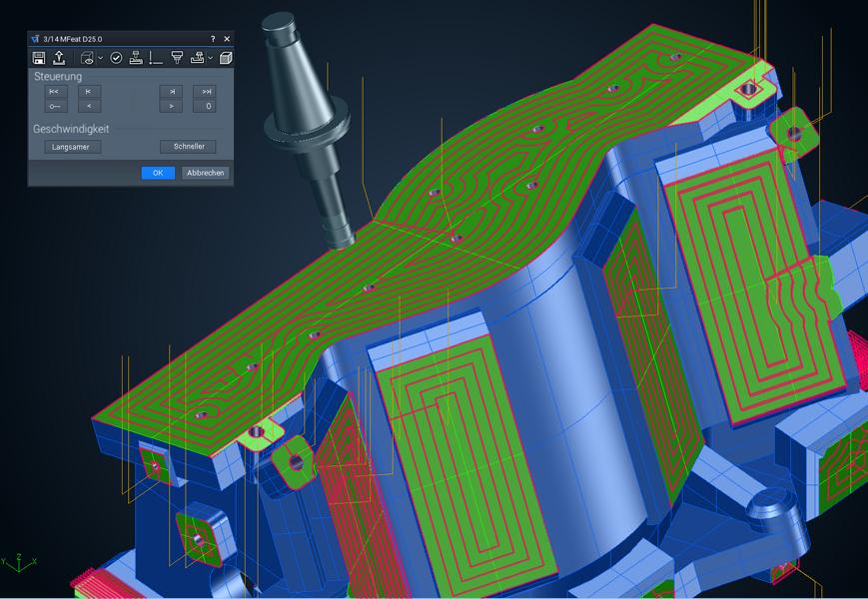868x599 pixels.
Task: Jump to toolpath start with |<< button
Action: click(x=56, y=91)
